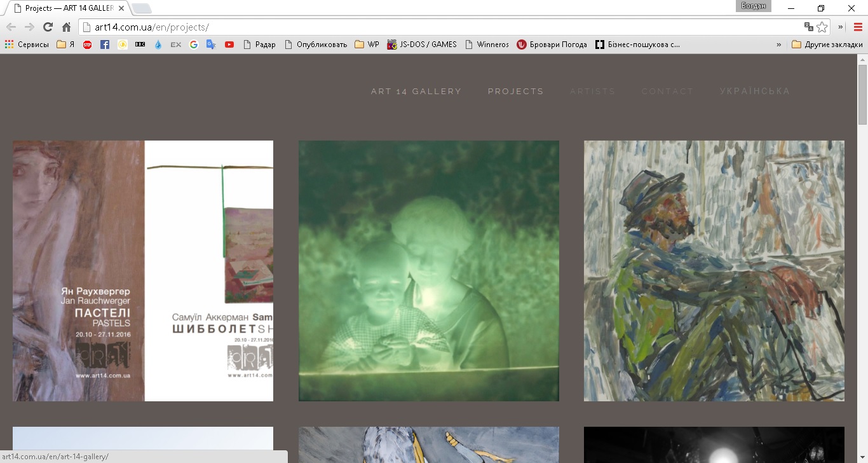Bookmark this page with the star icon

[822, 27]
